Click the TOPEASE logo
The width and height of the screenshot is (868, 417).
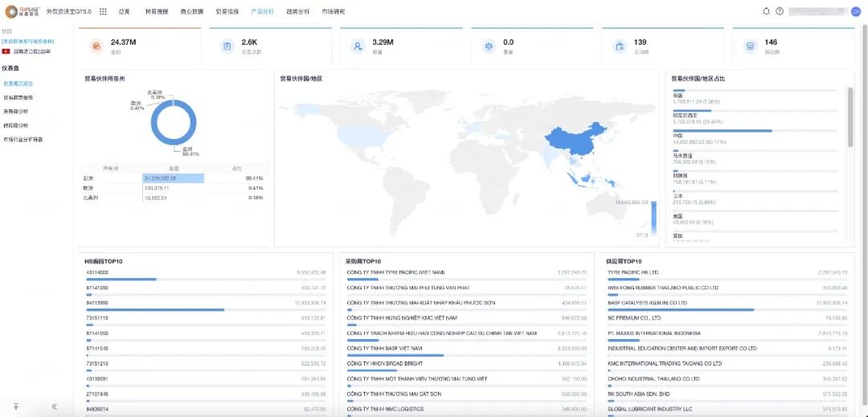tap(23, 11)
